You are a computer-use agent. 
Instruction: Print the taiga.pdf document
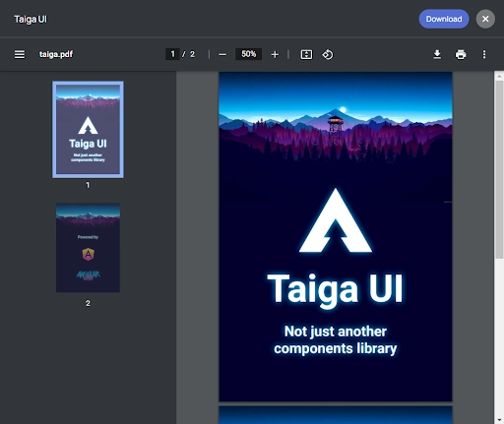click(461, 54)
